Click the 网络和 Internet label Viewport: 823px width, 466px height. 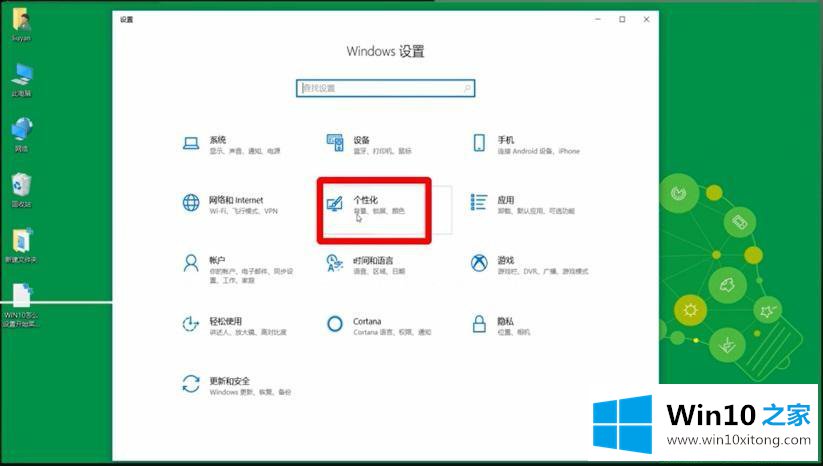click(x=236, y=200)
